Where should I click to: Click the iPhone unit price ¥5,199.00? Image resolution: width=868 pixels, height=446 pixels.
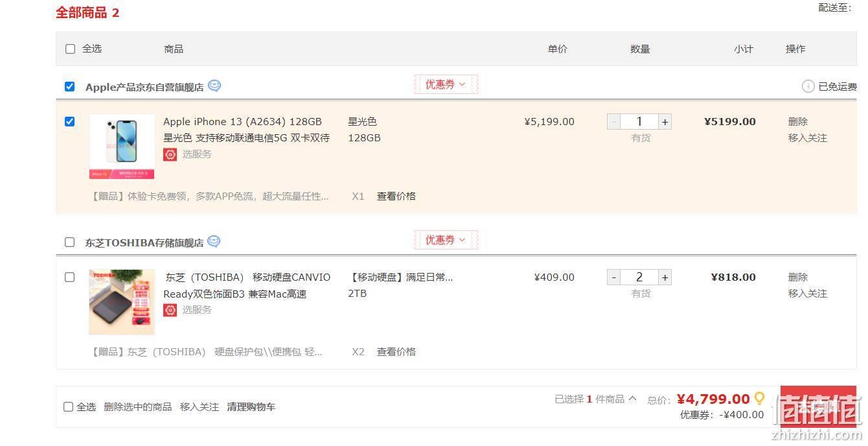[x=549, y=121]
